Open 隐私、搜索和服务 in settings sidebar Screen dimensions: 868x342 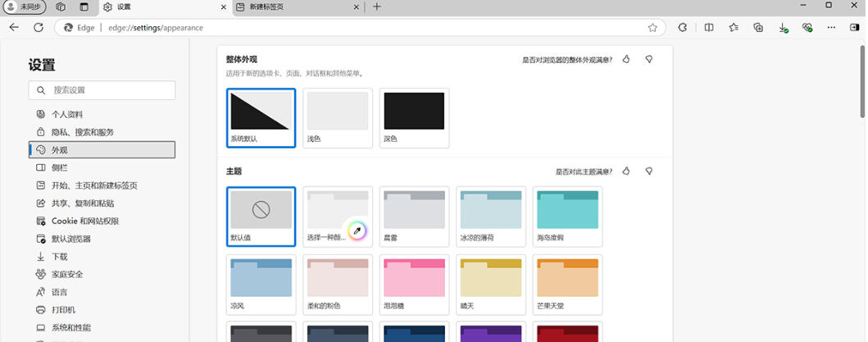(x=82, y=132)
